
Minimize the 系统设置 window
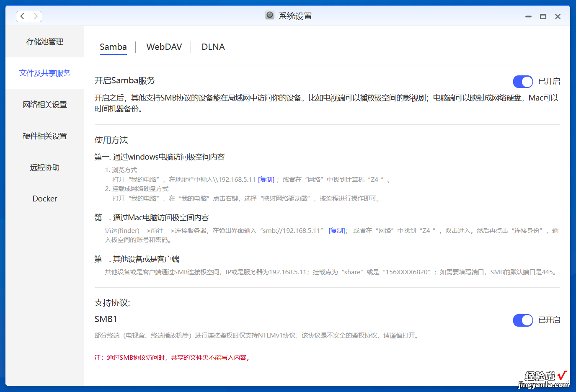coord(528,17)
